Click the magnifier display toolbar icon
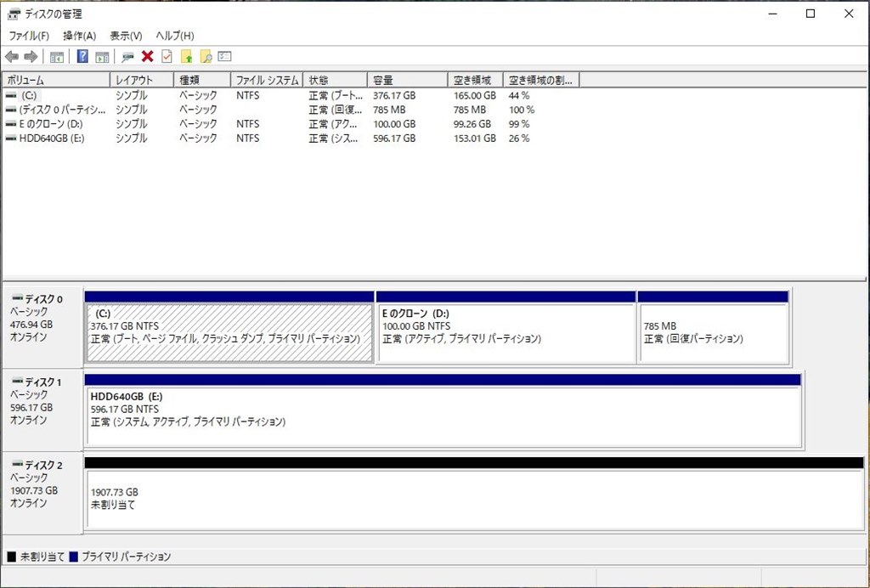The height and width of the screenshot is (588, 870). tap(127, 56)
